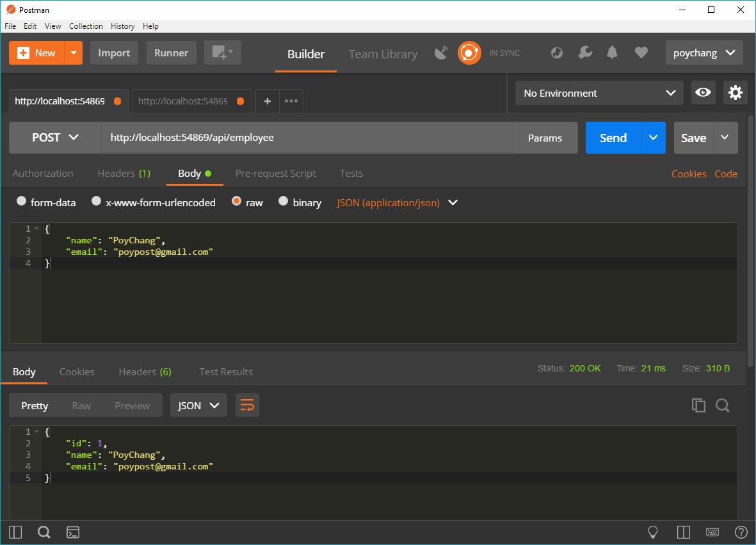Switch response view to Preview
Viewport: 756px width, 545px height.
pos(132,405)
